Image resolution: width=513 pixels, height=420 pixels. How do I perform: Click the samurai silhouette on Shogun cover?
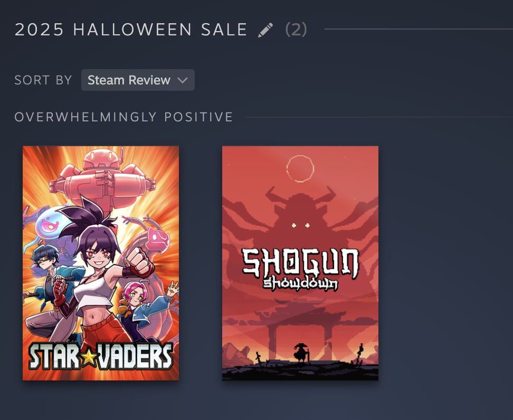coord(301,352)
